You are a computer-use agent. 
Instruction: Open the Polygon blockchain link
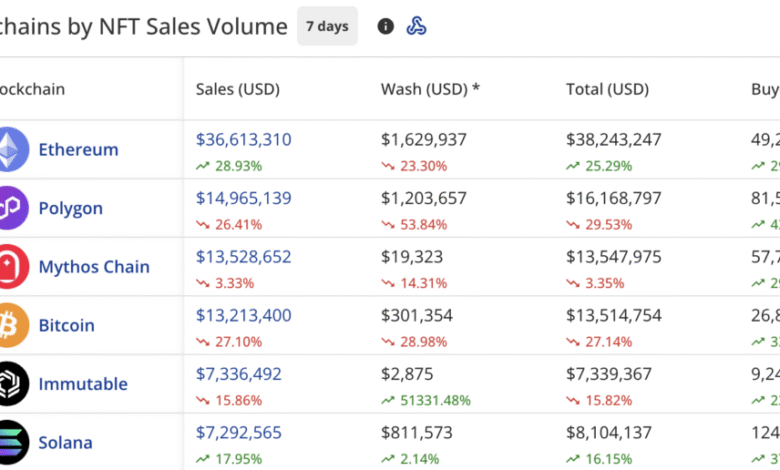(x=71, y=208)
